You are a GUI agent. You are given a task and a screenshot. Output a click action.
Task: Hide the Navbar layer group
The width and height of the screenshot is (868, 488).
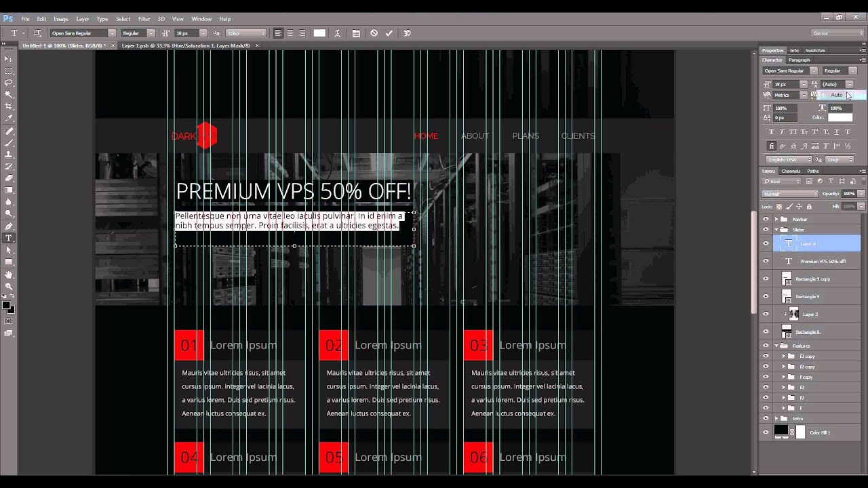(766, 219)
